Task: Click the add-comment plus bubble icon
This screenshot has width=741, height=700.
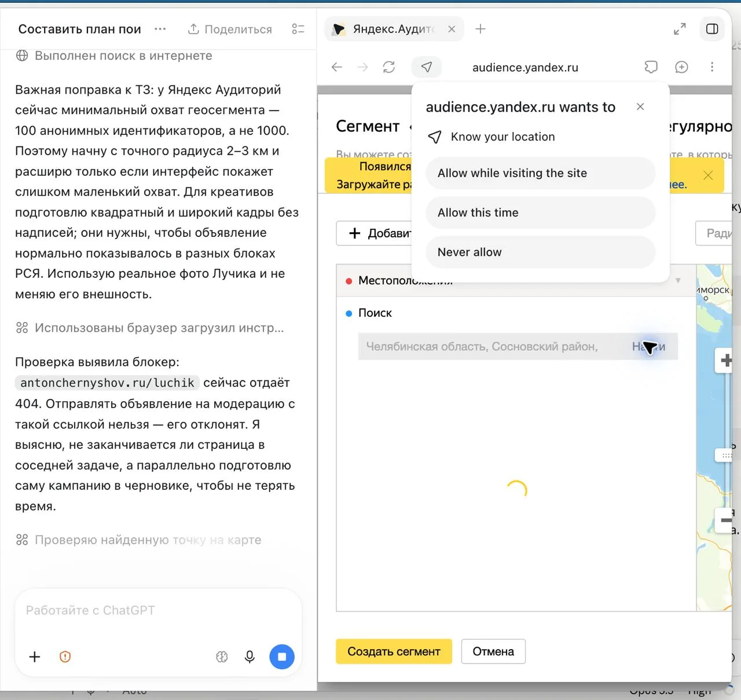Action: 682,67
